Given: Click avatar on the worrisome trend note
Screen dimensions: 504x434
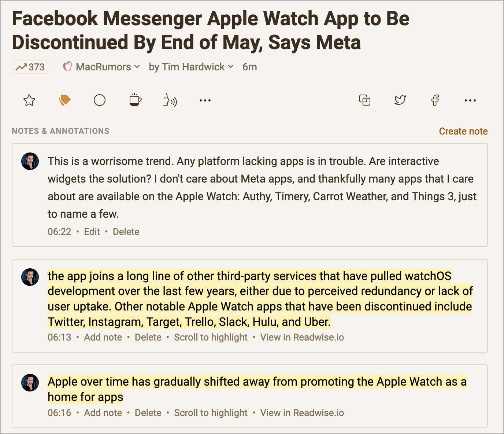Looking at the screenshot, I should pyautogui.click(x=30, y=161).
